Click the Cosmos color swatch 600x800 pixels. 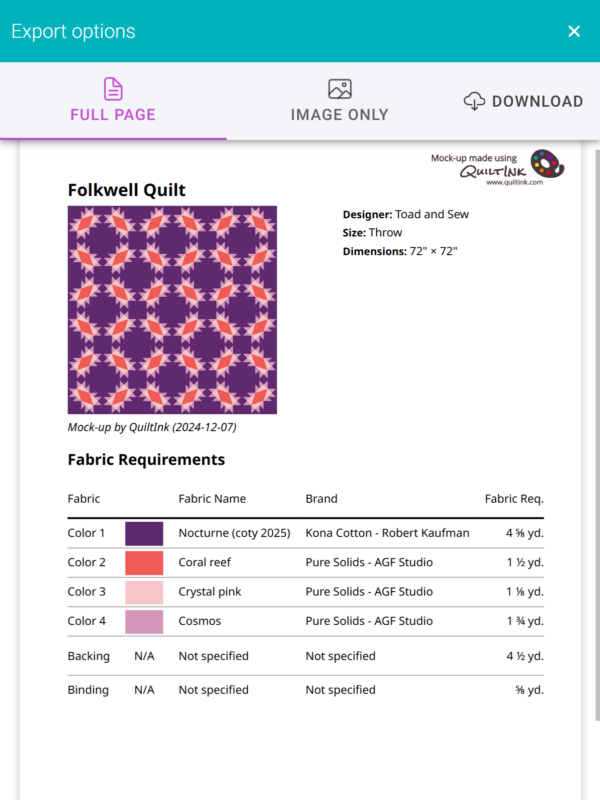144,621
